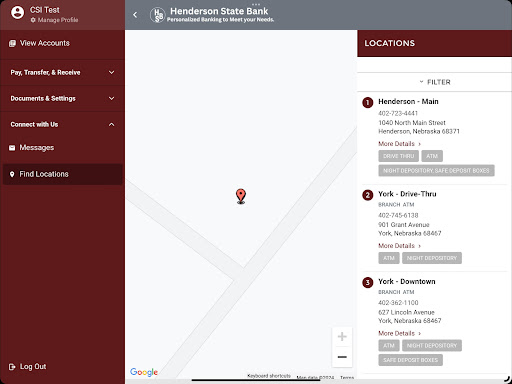Expand the Documents & Settings section

[x=62, y=98]
